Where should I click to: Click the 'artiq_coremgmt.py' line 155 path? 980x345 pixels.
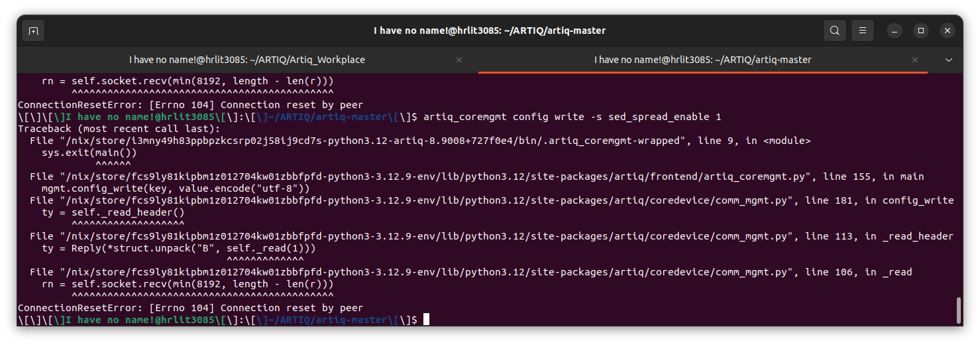(x=476, y=176)
